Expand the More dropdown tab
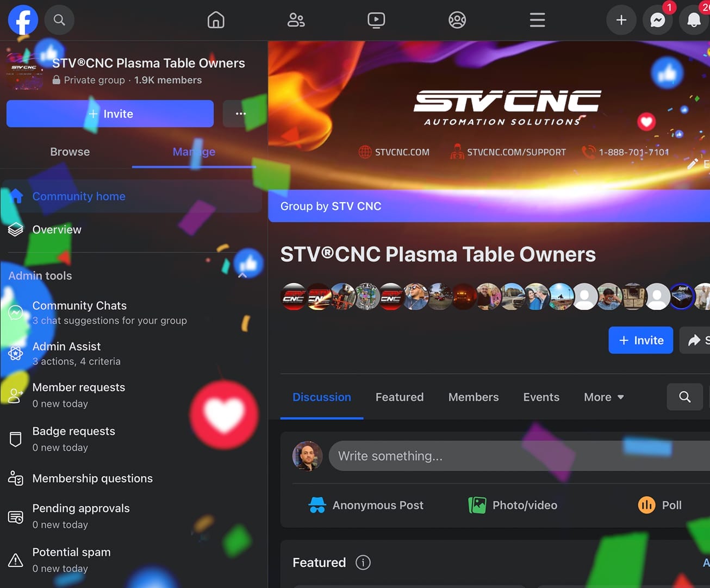 click(x=603, y=397)
